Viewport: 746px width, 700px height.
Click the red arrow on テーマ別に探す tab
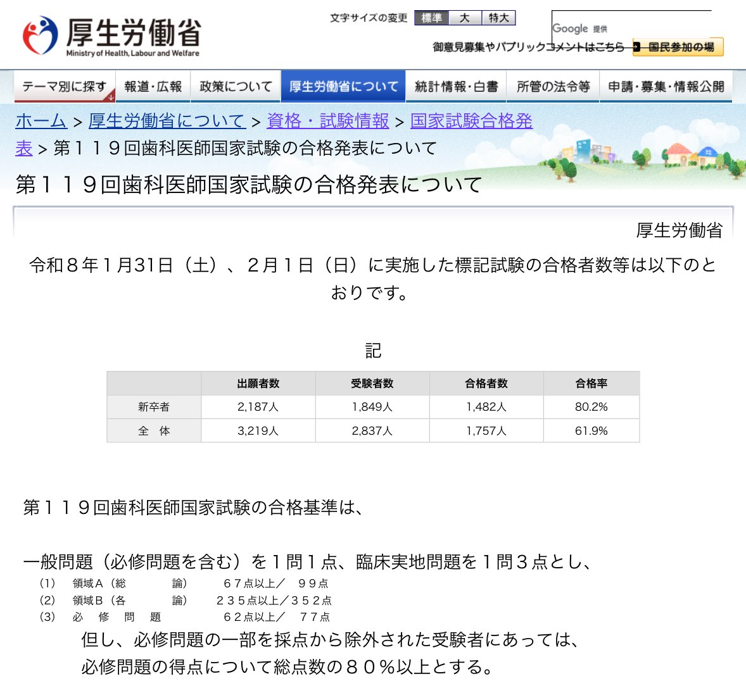[110, 97]
